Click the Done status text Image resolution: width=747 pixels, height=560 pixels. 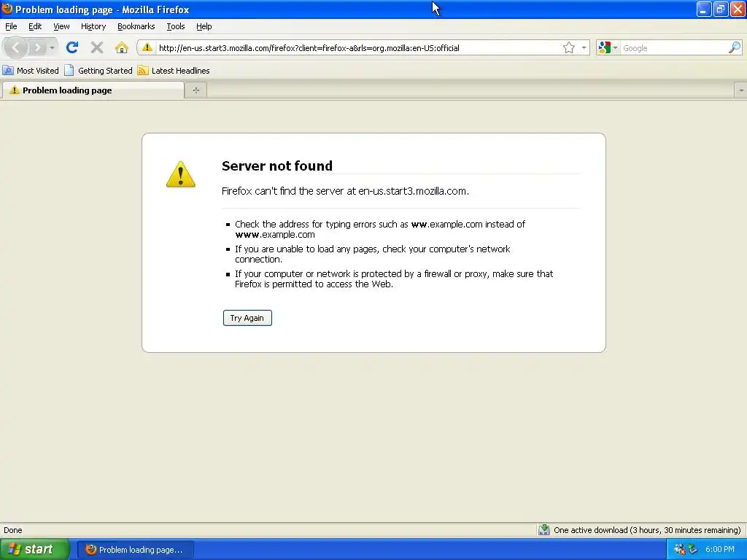click(x=13, y=530)
